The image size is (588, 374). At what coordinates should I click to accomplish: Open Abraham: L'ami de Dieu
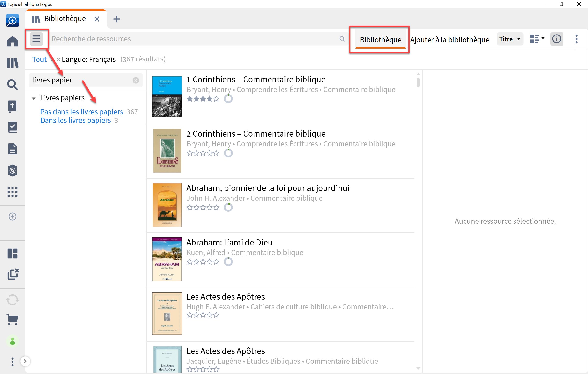[229, 242]
